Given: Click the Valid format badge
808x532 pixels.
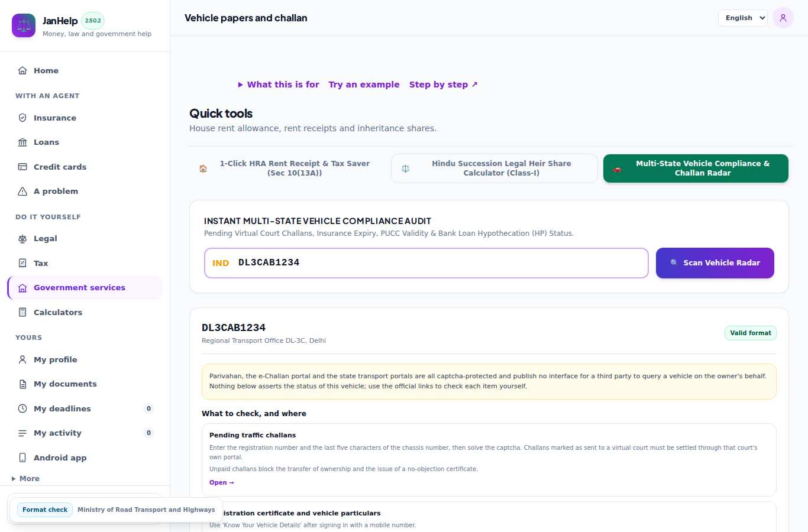Looking at the screenshot, I should coord(751,333).
